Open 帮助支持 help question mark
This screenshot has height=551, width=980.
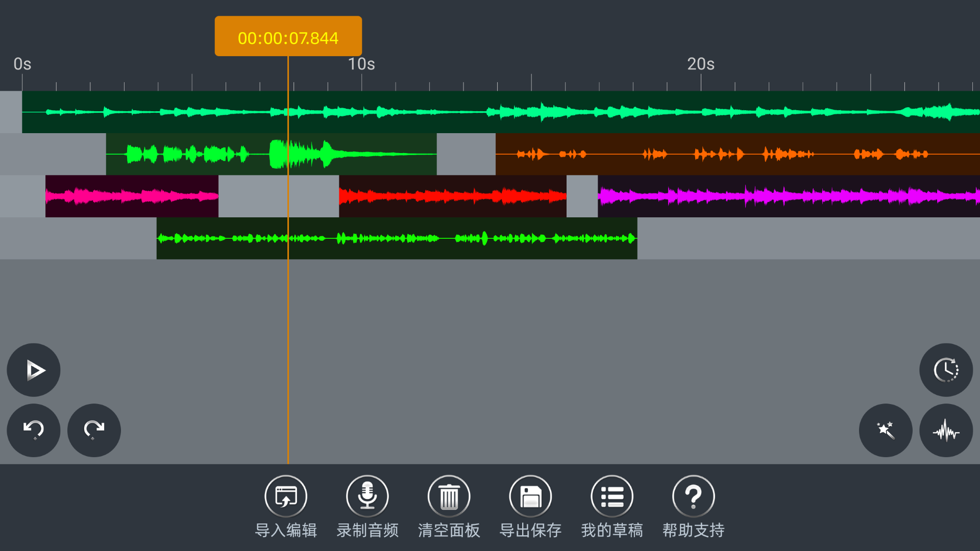tap(693, 496)
